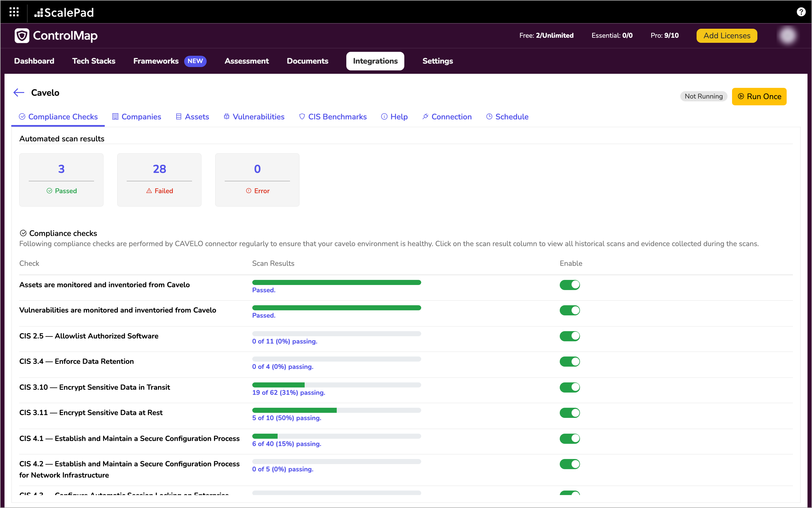Click the Not Running status badge
This screenshot has width=812, height=508.
(704, 96)
